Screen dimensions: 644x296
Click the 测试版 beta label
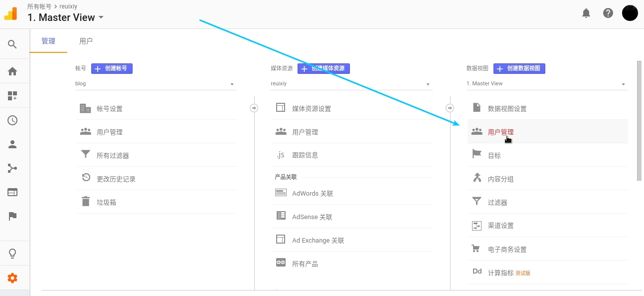coord(523,273)
